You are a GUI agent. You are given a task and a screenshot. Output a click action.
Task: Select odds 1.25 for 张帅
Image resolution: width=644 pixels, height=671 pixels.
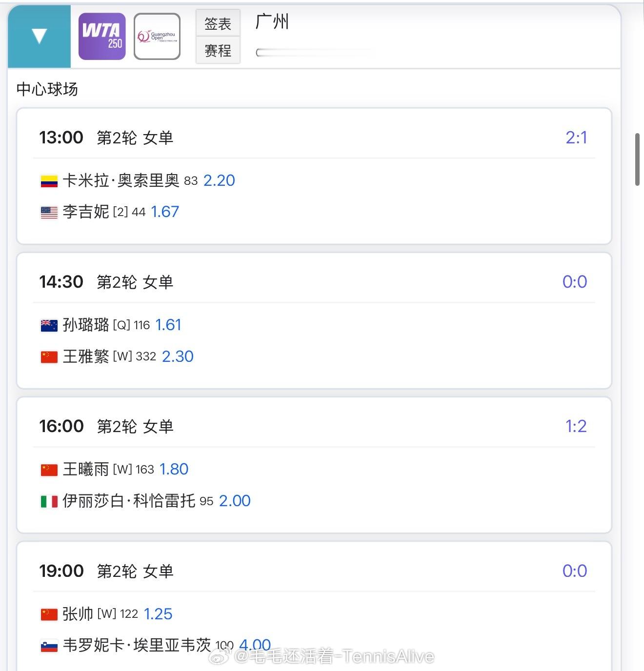tap(158, 614)
